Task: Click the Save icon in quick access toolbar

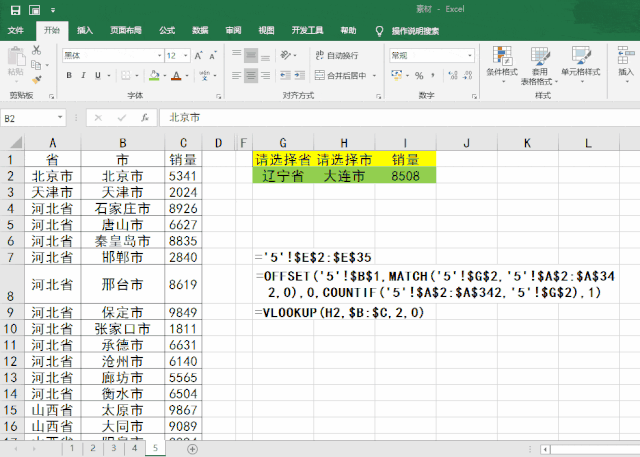Action: [x=15, y=10]
